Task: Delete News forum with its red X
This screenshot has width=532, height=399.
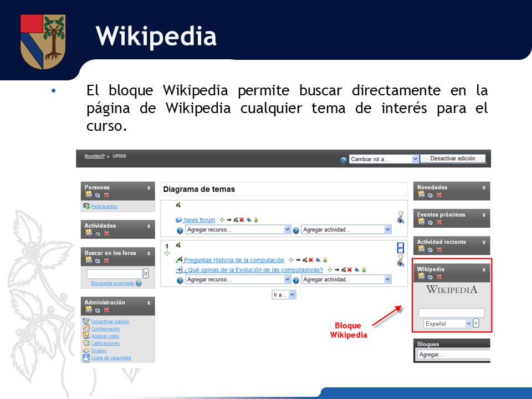Action: (x=242, y=220)
